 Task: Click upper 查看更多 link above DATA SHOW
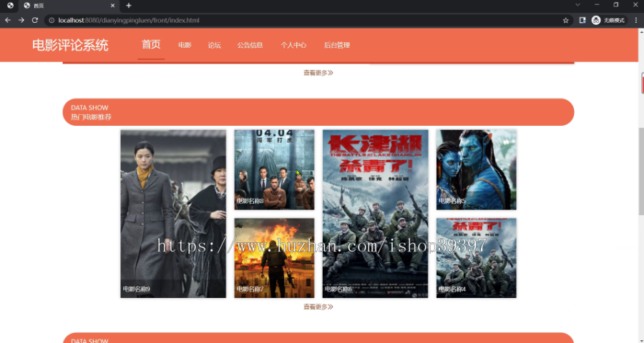[x=318, y=73]
